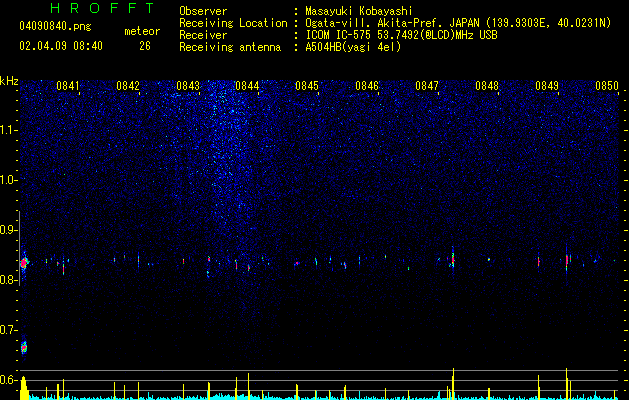Click the 0.9 frequency axis label
The height and width of the screenshot is (400, 629).
point(9,230)
